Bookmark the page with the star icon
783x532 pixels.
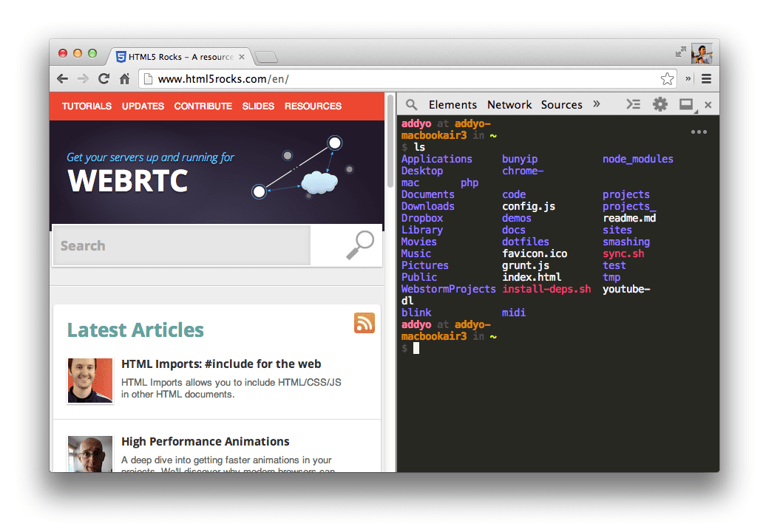point(667,78)
